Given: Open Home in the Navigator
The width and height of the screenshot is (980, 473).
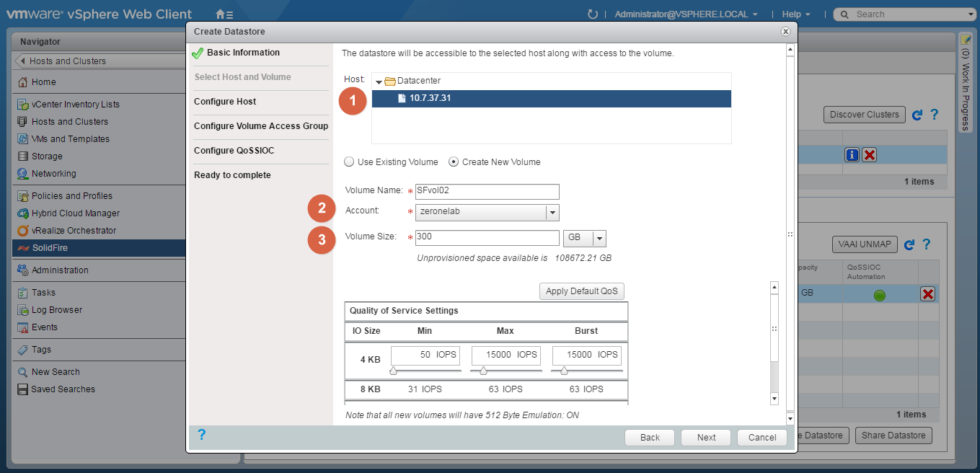Looking at the screenshot, I should [x=43, y=82].
